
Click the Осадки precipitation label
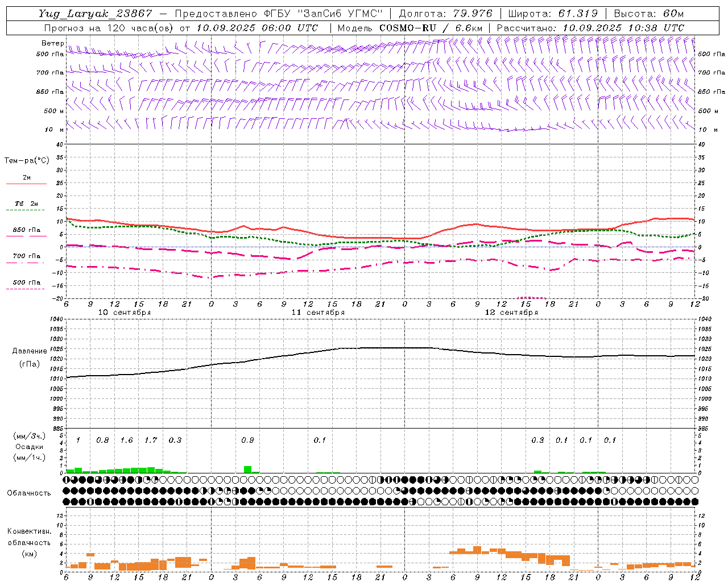coord(29,447)
